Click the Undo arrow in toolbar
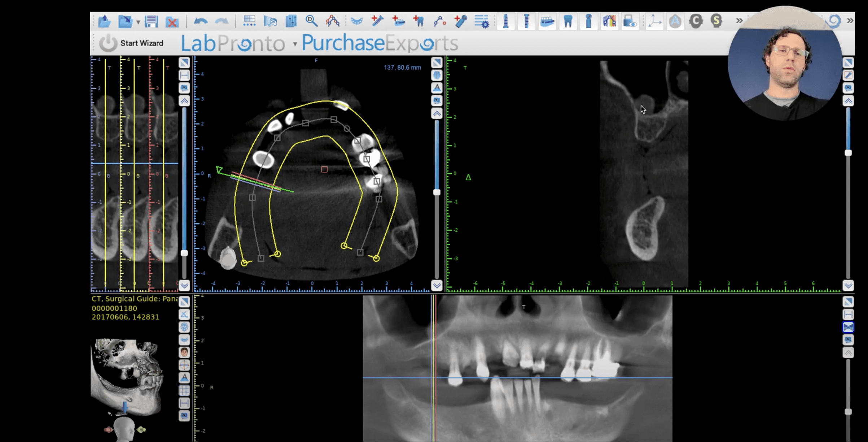 (x=200, y=21)
